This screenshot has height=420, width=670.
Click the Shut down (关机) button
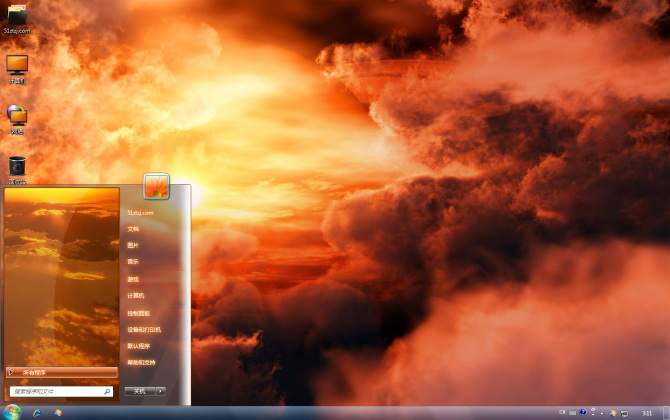pyautogui.click(x=140, y=391)
